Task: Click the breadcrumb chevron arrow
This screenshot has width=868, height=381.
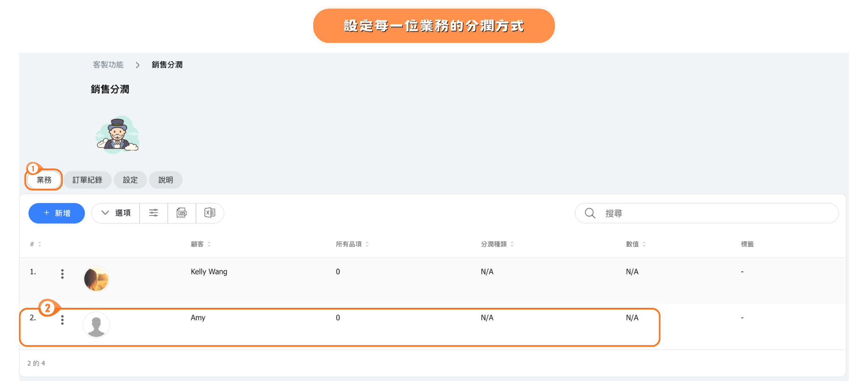Action: (138, 65)
